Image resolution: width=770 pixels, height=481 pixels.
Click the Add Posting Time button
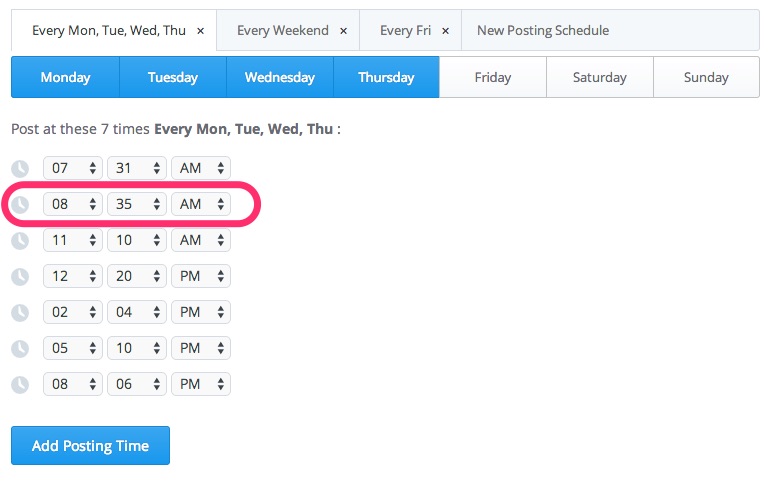point(90,446)
